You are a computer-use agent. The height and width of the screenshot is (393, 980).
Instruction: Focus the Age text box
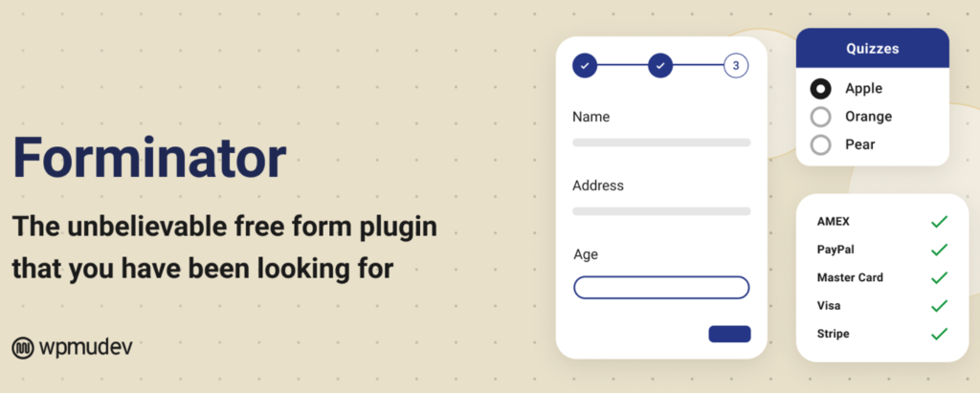(661, 287)
